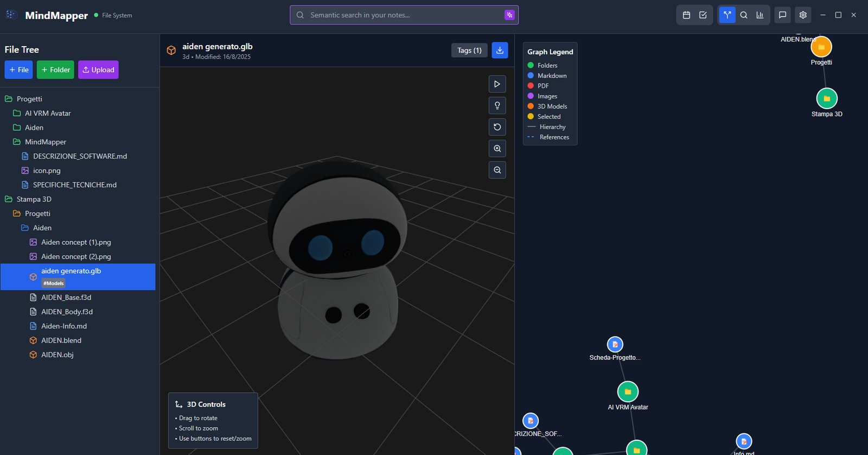Viewport: 868px width, 455px height.
Task: Toggle the graph view button
Action: pyautogui.click(x=727, y=15)
